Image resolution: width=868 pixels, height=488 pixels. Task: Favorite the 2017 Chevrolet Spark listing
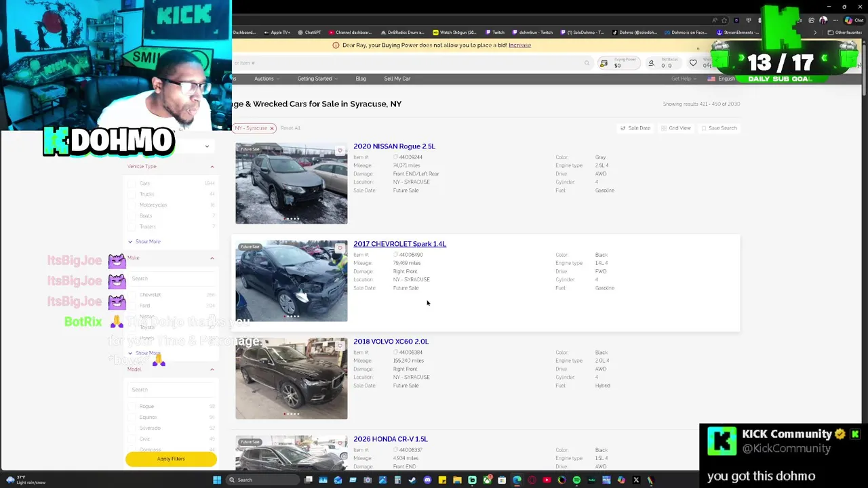point(340,248)
